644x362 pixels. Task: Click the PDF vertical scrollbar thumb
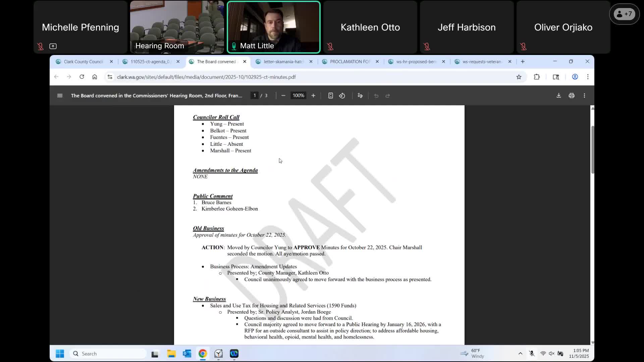point(592,149)
